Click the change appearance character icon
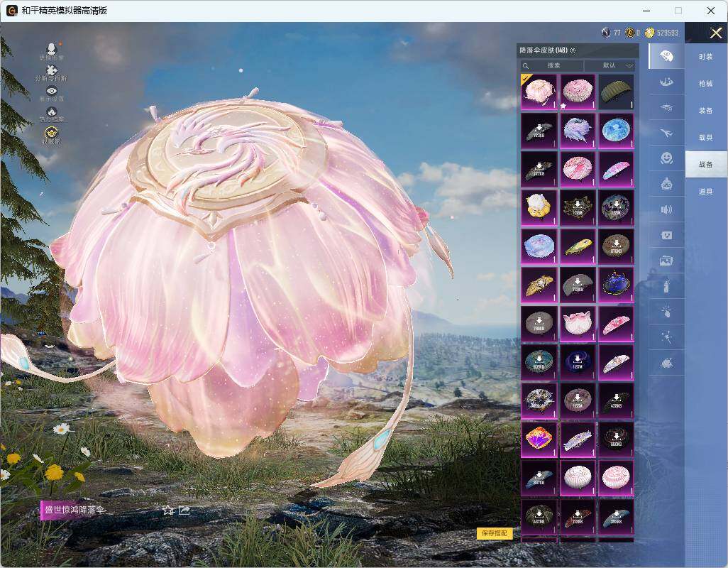 52,48
